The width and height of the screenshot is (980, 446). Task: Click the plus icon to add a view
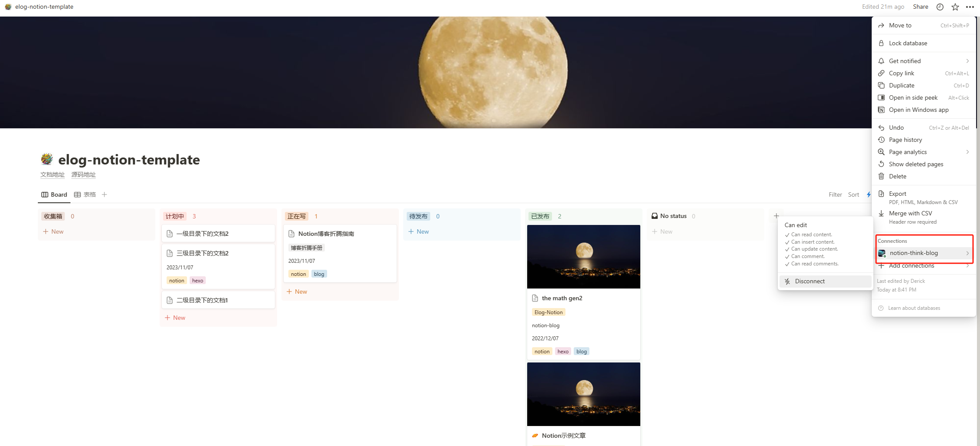pos(104,194)
